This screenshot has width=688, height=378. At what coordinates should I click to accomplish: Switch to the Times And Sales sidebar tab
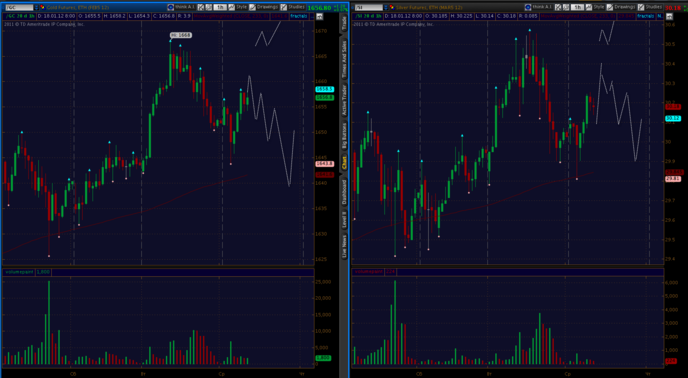pyautogui.click(x=344, y=59)
